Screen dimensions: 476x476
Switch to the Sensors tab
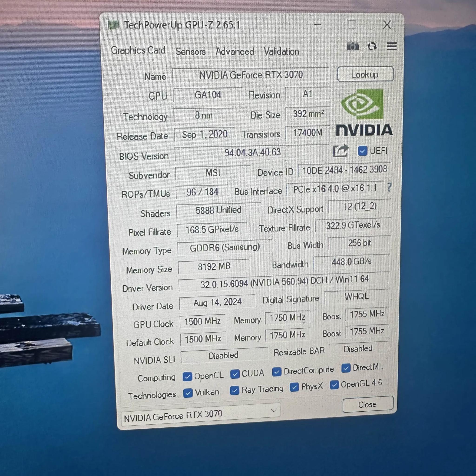tap(191, 52)
